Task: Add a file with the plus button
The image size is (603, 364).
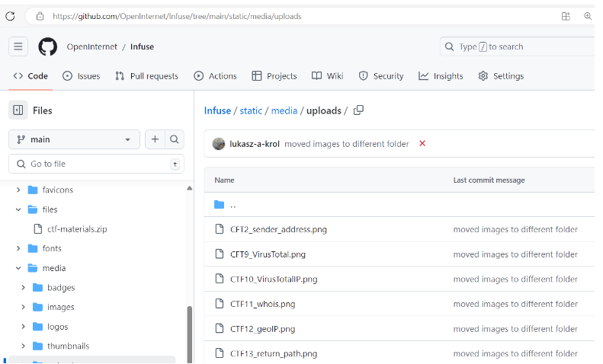Action: (155, 139)
